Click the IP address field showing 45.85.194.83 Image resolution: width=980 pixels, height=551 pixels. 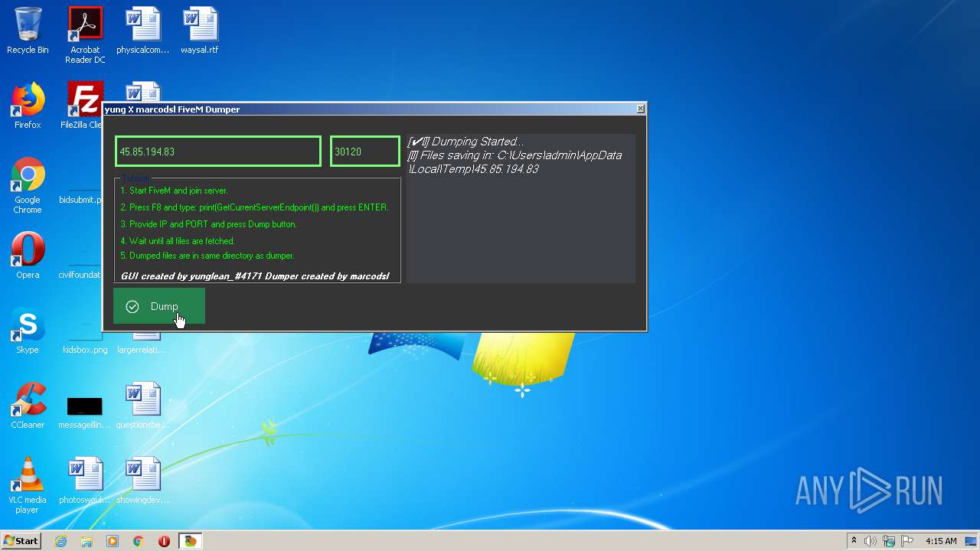(x=218, y=152)
